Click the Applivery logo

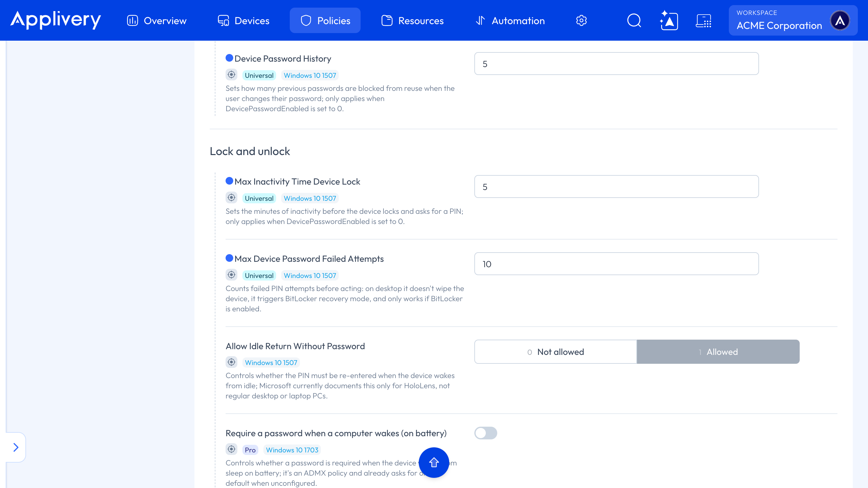[x=56, y=20]
